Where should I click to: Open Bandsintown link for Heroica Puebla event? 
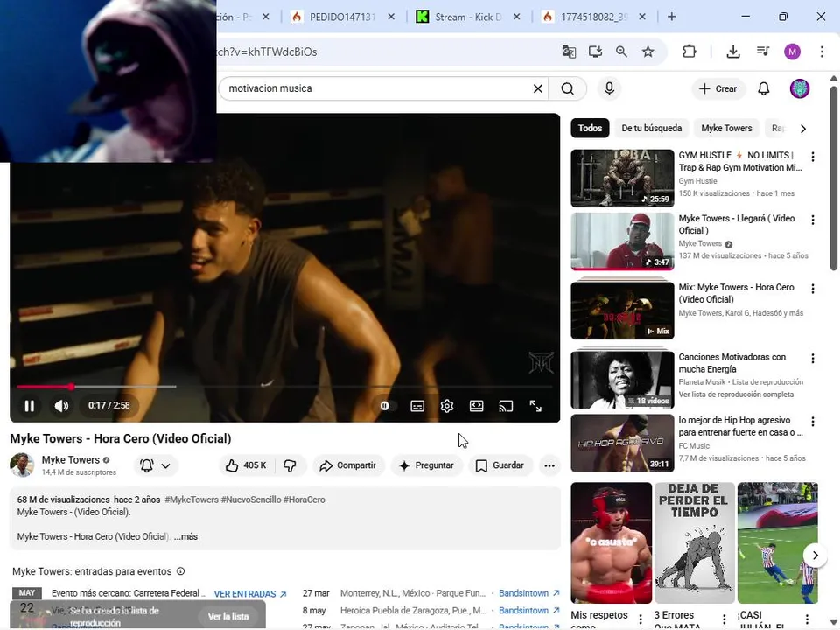coord(529,610)
